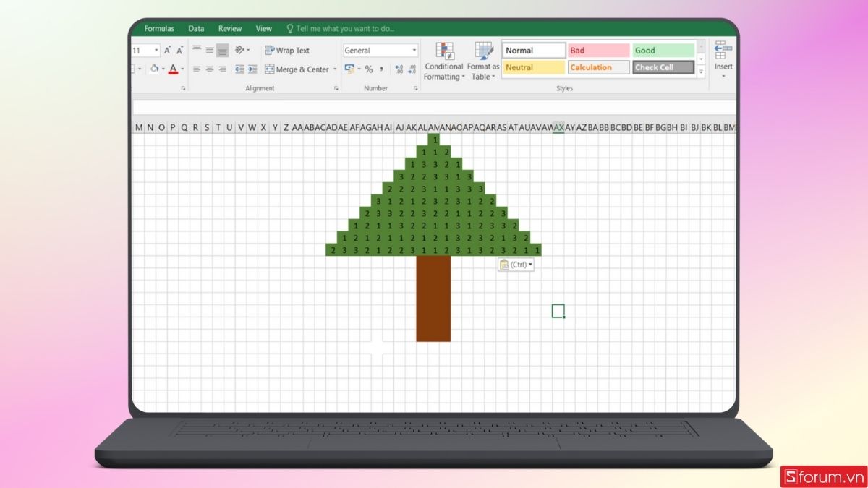Click the Decrease Indent icon
The image size is (868, 488).
click(x=239, y=69)
